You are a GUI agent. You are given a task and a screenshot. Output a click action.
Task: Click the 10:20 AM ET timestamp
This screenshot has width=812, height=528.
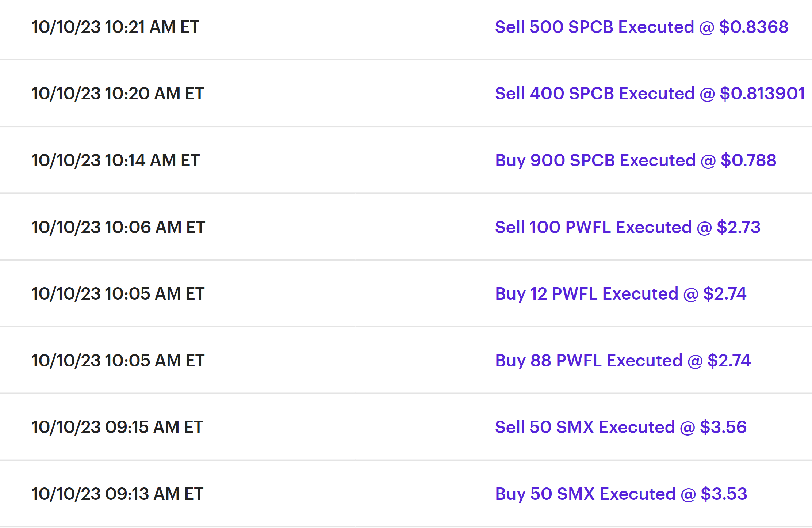[117, 94]
